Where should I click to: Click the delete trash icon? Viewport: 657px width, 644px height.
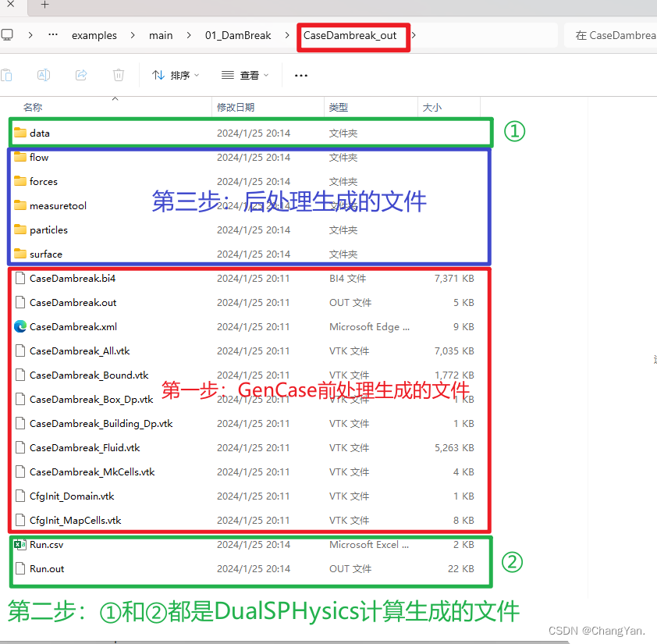point(119,75)
